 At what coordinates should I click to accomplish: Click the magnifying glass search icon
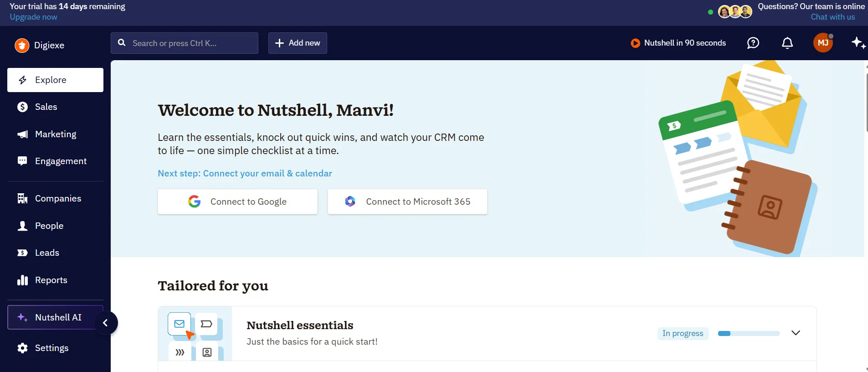(x=122, y=42)
